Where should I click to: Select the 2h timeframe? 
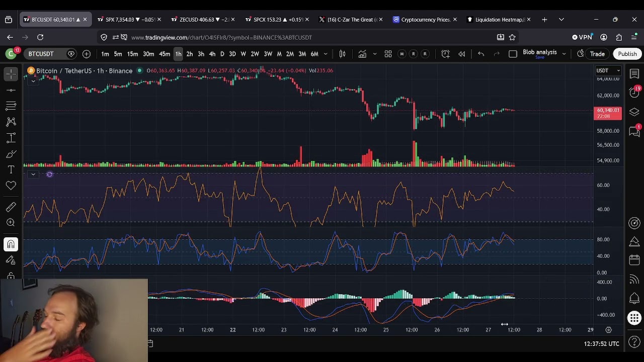[x=190, y=54]
